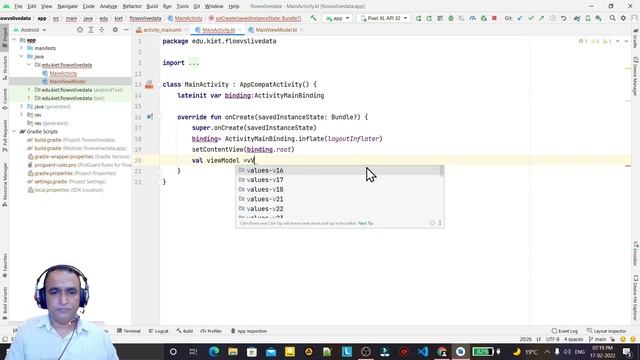This screenshot has height=360, width=640.
Task: Collapse the java folder
Action: pos(22,56)
